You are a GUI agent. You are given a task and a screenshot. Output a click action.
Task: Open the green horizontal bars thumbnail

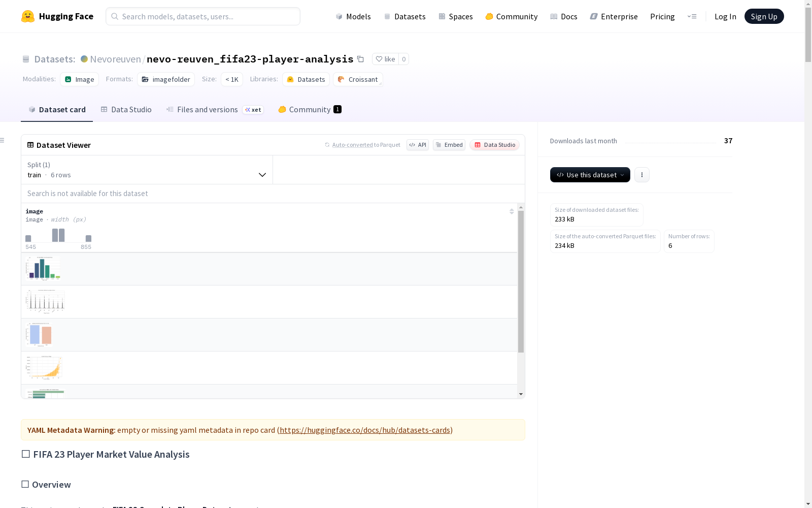click(x=45, y=393)
